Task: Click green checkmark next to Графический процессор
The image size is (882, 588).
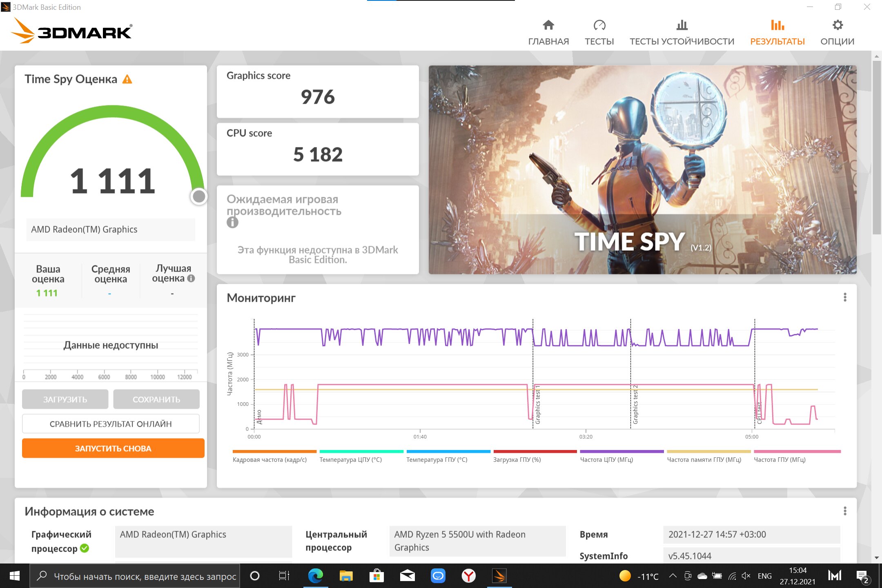Action: (x=85, y=548)
